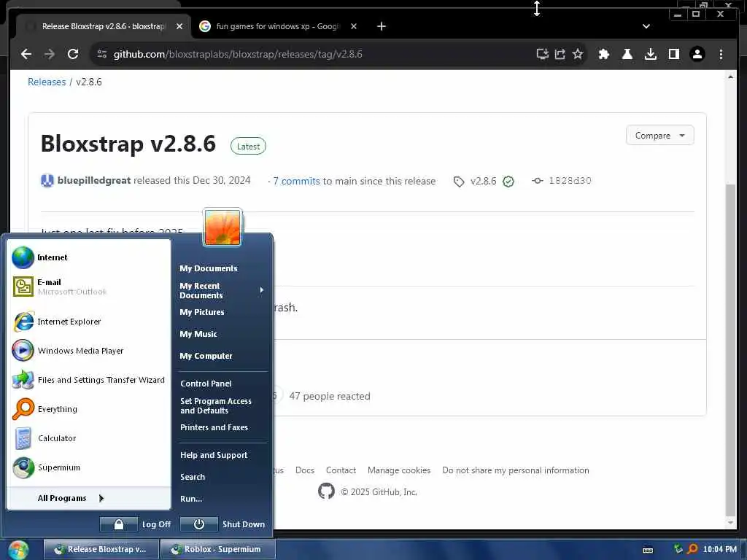Open browser downloads icon
The width and height of the screenshot is (747, 560).
tap(650, 54)
